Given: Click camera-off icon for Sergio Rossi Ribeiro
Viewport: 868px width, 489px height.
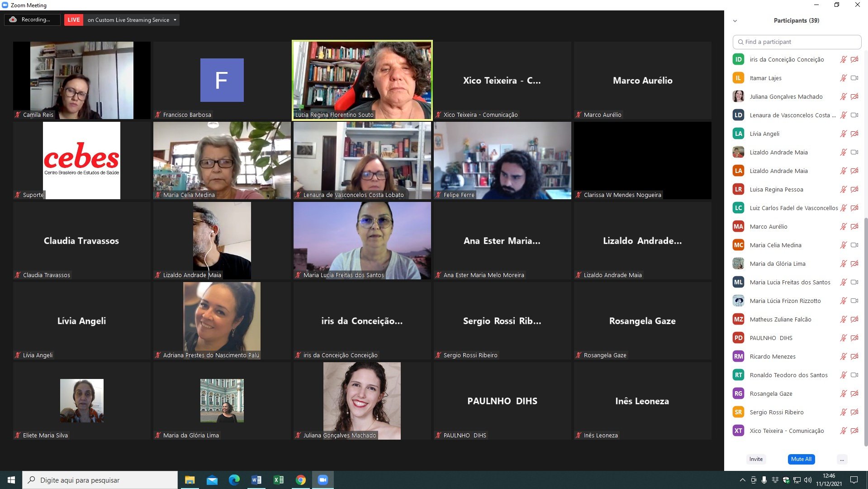Looking at the screenshot, I should [854, 412].
